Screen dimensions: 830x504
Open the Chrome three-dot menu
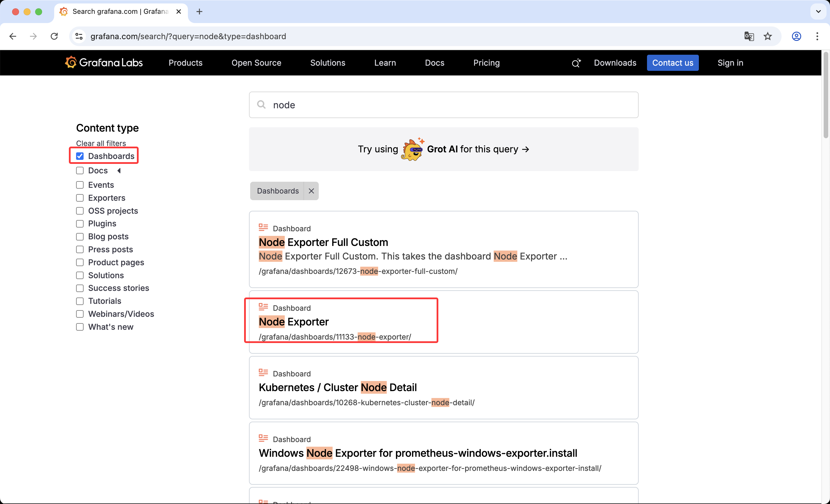pyautogui.click(x=817, y=36)
